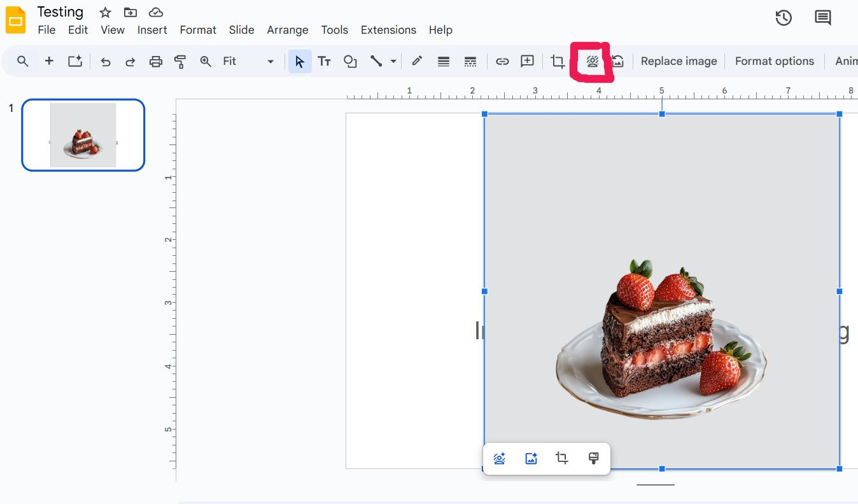Choose the select arrow cursor tool
The width and height of the screenshot is (858, 504).
(300, 62)
